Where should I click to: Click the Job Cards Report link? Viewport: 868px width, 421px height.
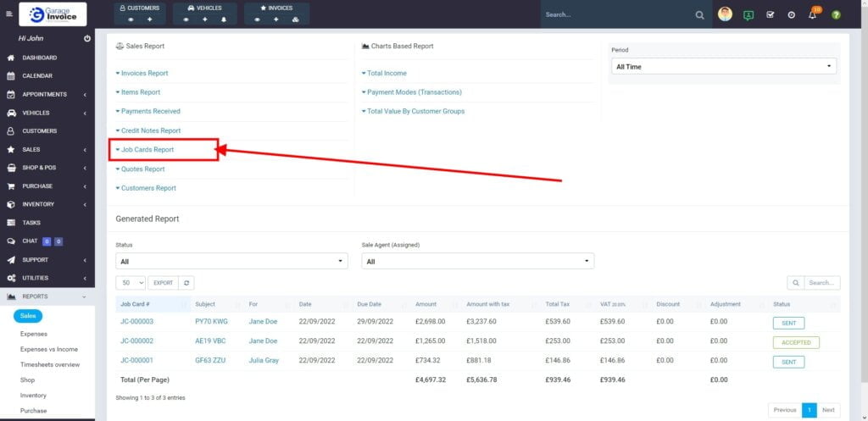coord(147,150)
